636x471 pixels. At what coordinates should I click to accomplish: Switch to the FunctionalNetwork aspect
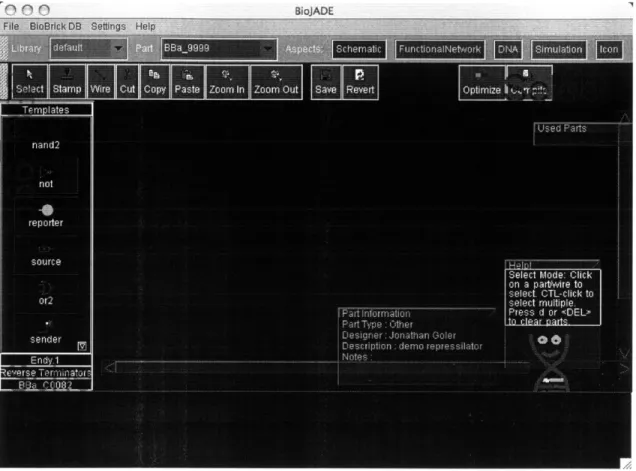[440, 49]
